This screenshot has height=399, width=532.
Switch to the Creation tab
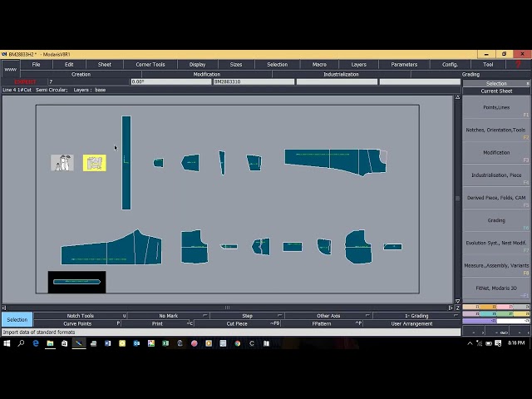pos(81,74)
